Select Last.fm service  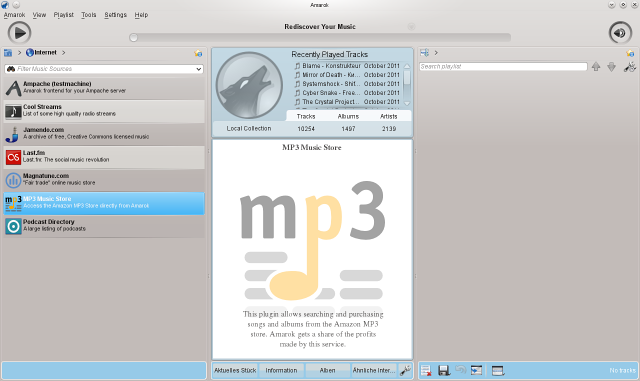point(104,157)
